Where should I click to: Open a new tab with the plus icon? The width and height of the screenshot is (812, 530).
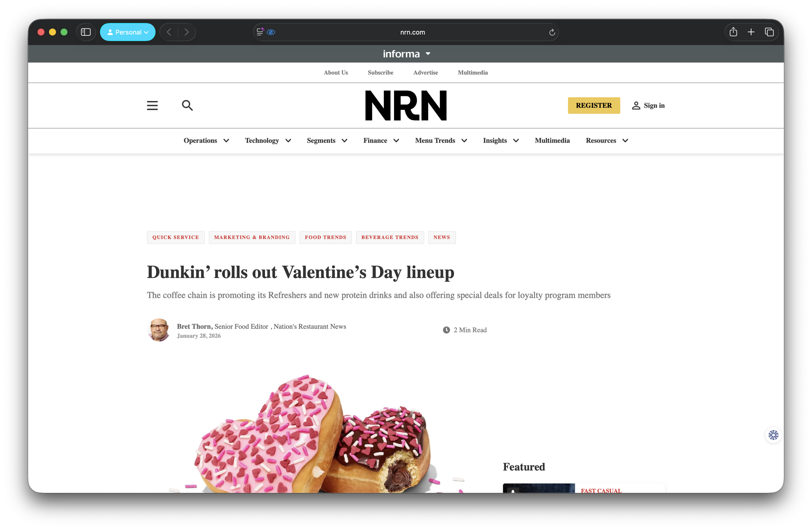751,32
